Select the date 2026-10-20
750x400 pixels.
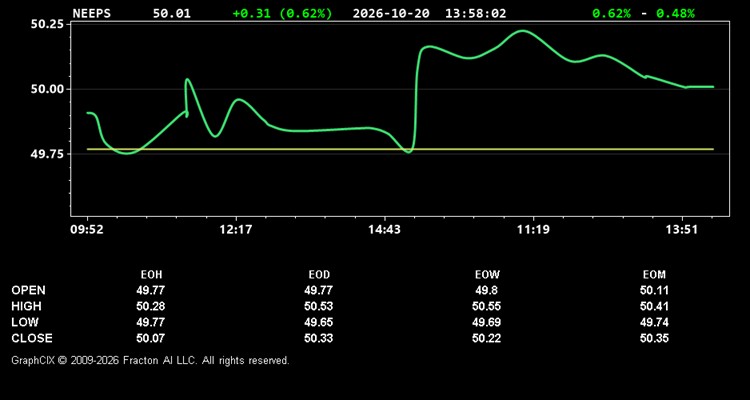pos(391,13)
